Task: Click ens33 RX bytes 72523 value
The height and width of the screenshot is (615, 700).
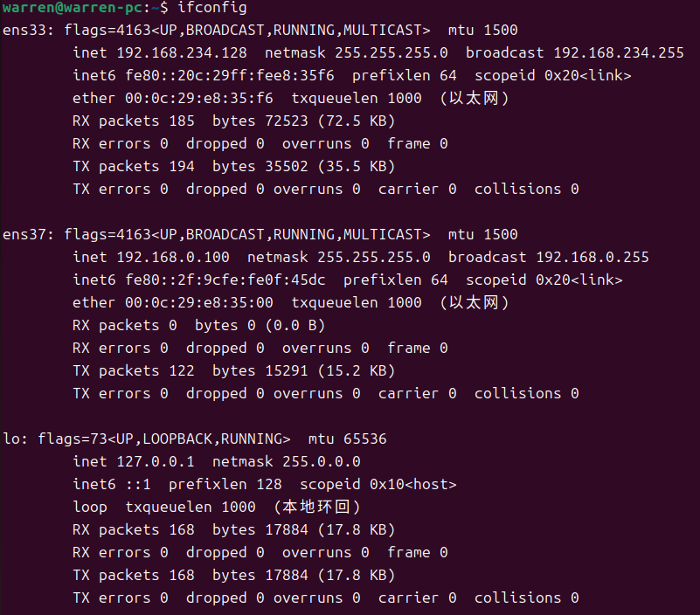Action: [287, 121]
